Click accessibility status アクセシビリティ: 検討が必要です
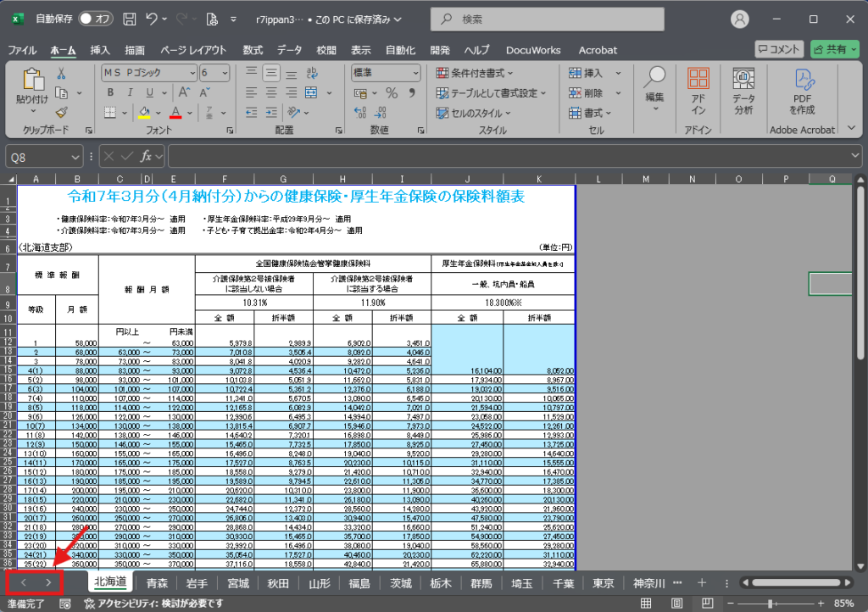868x612 pixels. (x=154, y=604)
